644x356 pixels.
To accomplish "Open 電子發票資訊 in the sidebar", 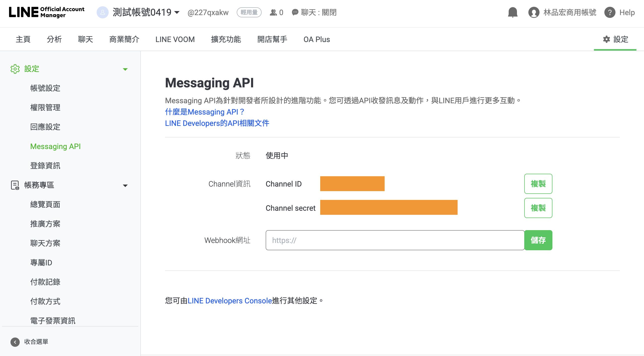I will (53, 321).
